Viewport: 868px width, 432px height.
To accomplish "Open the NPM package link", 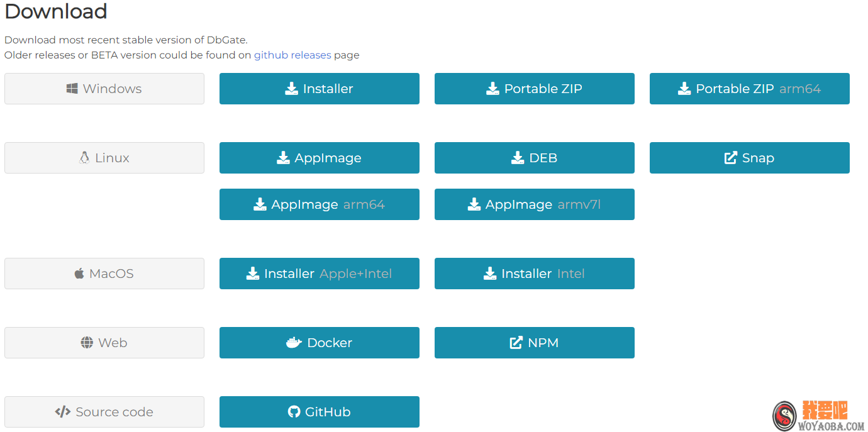I will pyautogui.click(x=534, y=343).
